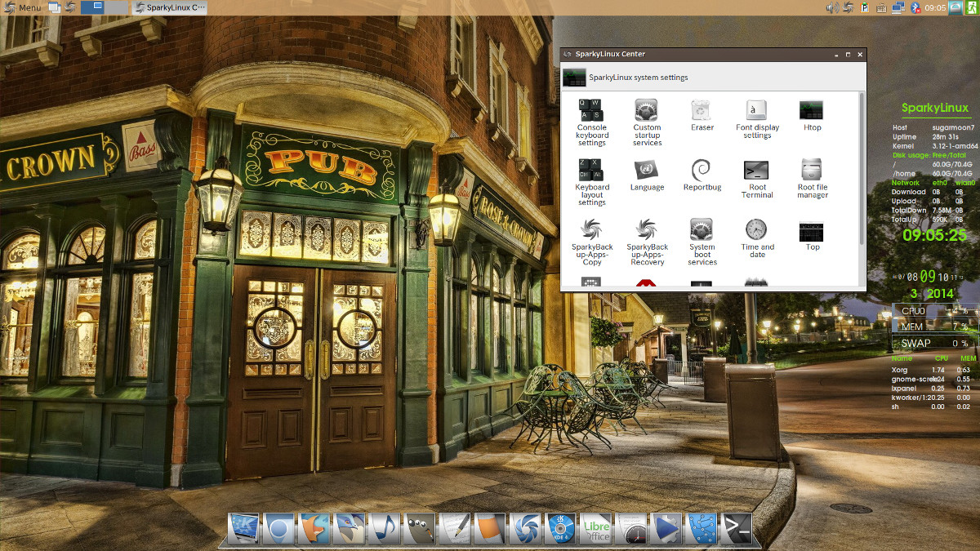Image resolution: width=980 pixels, height=551 pixels.
Task: Click the screen lock panel icon
Action: 955,7
